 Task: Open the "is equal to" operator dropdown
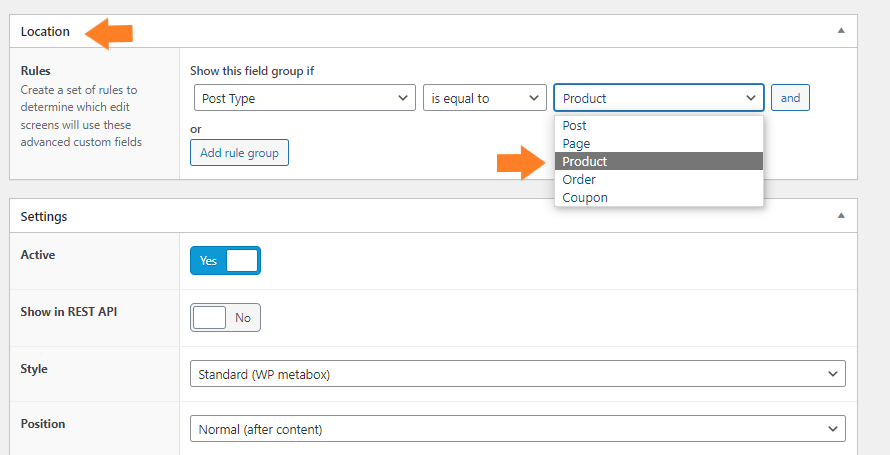485,98
